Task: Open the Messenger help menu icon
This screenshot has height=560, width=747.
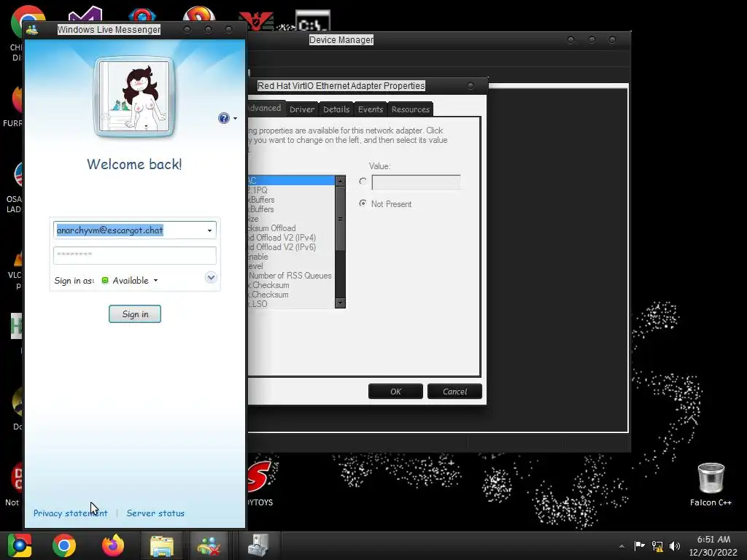Action: 223,118
